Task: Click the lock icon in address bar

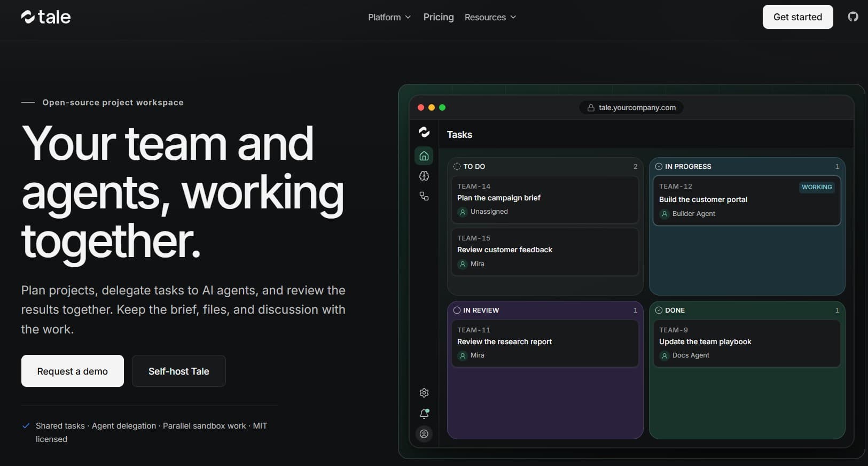Action: (591, 108)
